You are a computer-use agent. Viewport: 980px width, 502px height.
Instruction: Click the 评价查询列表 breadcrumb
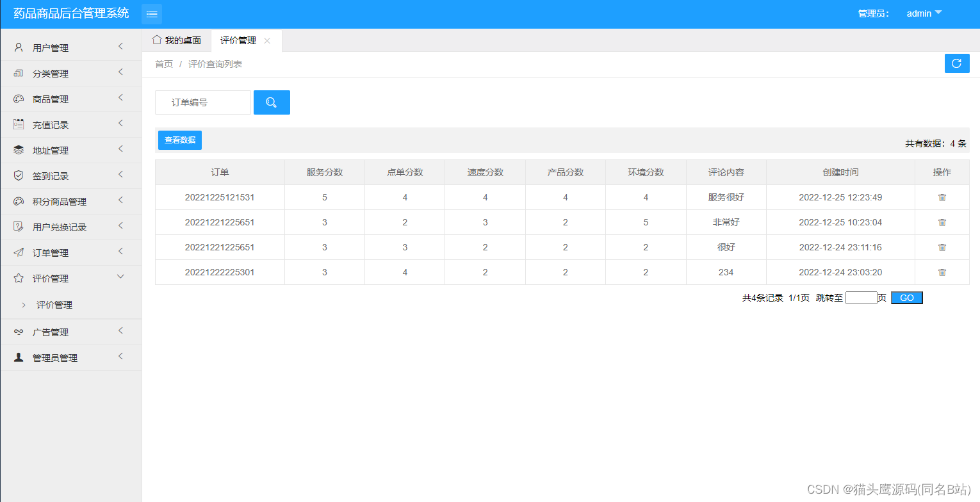coord(215,64)
